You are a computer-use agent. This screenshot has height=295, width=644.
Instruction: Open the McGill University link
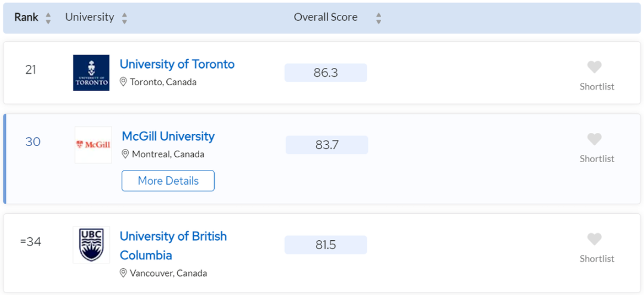click(168, 136)
